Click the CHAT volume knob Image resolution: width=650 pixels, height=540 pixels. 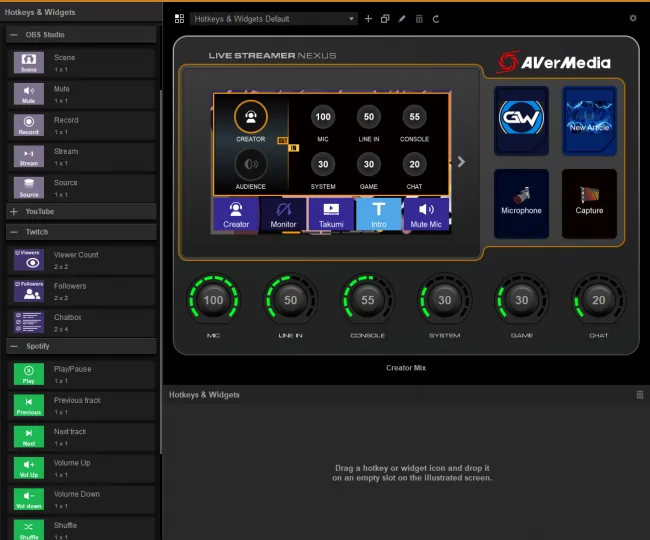[599, 300]
